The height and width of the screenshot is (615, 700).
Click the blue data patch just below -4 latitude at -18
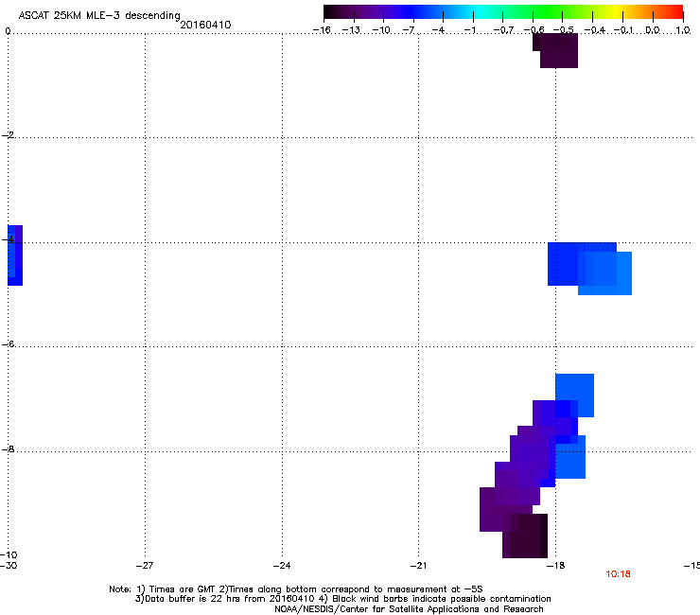point(589,269)
